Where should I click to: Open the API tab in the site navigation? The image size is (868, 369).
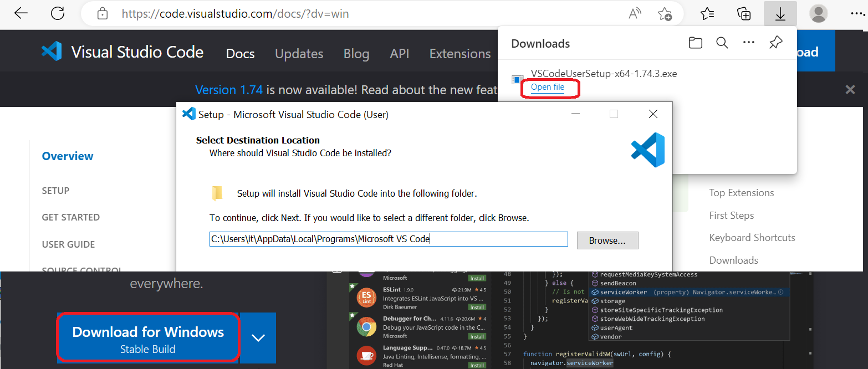click(x=400, y=54)
